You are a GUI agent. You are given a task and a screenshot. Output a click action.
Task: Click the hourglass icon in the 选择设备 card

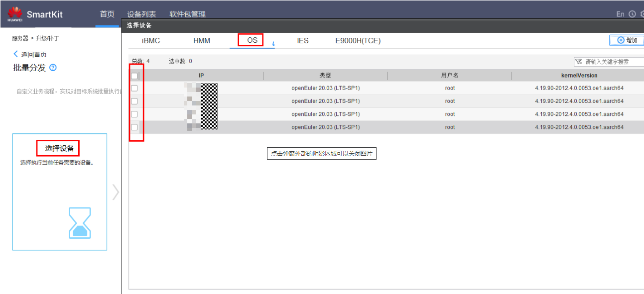(x=80, y=223)
